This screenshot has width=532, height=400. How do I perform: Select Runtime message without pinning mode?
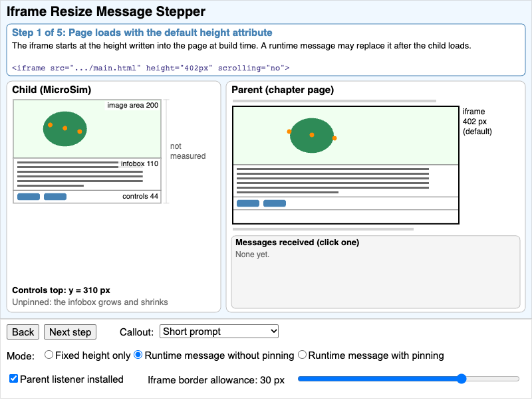point(138,355)
